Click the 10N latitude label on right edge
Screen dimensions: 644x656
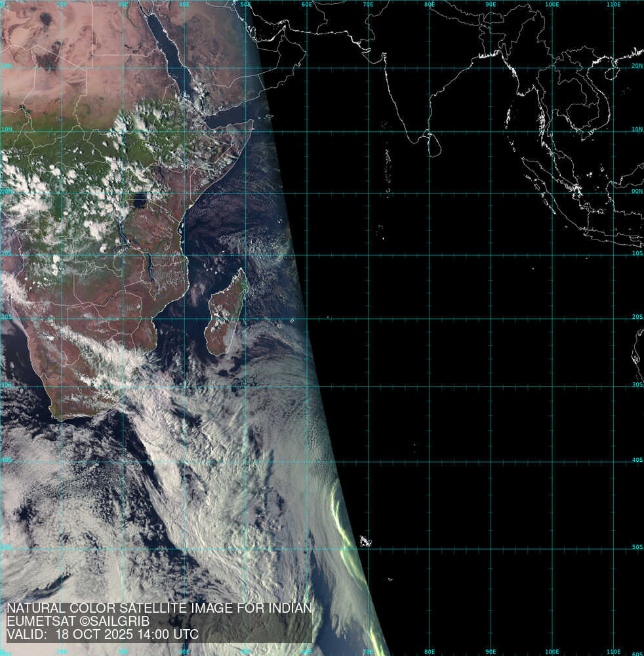coord(637,129)
